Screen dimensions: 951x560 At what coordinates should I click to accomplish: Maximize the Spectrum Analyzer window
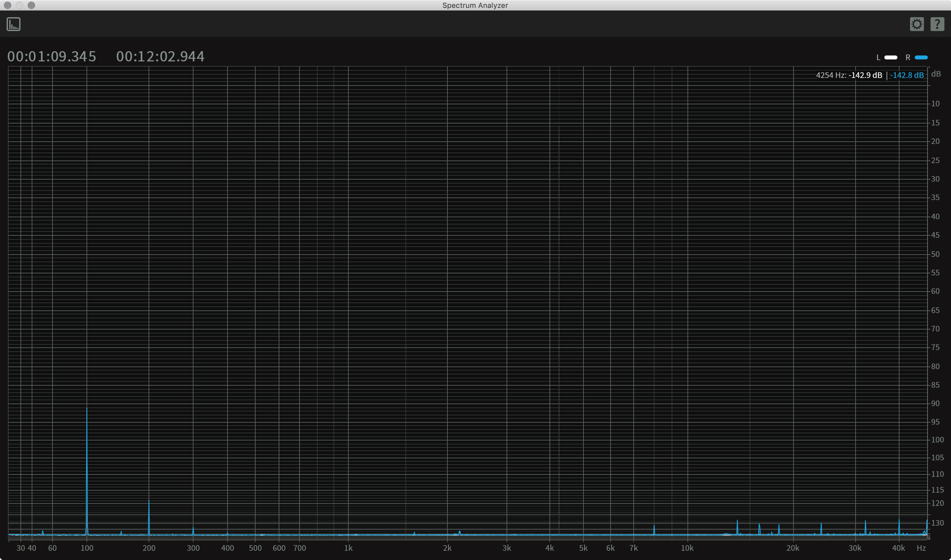tap(32, 5)
